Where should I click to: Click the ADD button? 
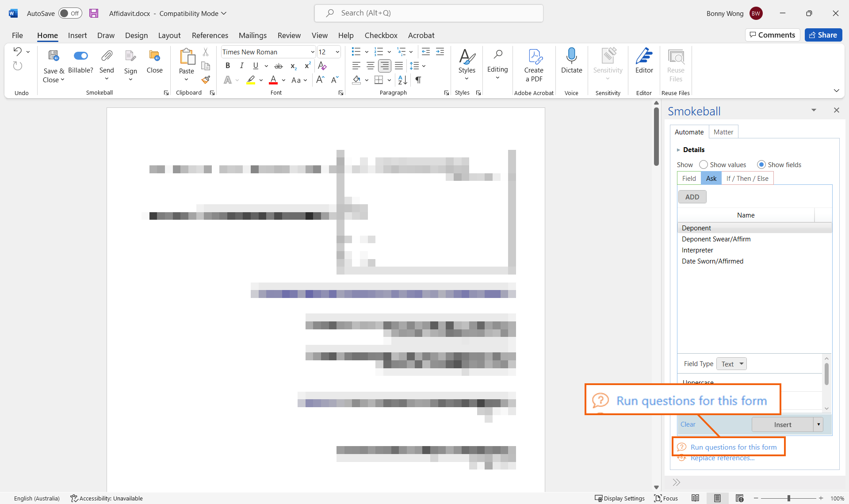[692, 197]
